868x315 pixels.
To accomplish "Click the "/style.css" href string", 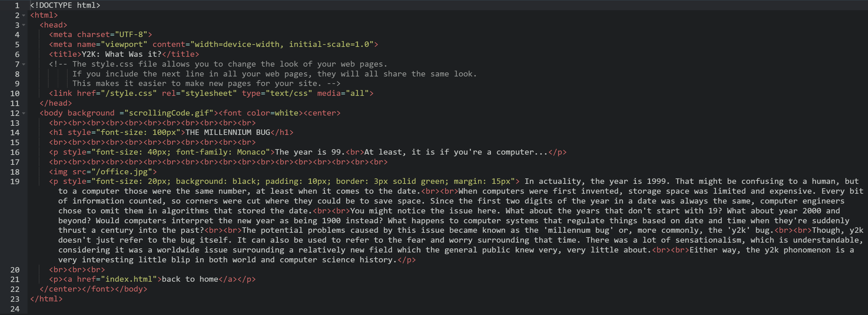I will 129,93.
